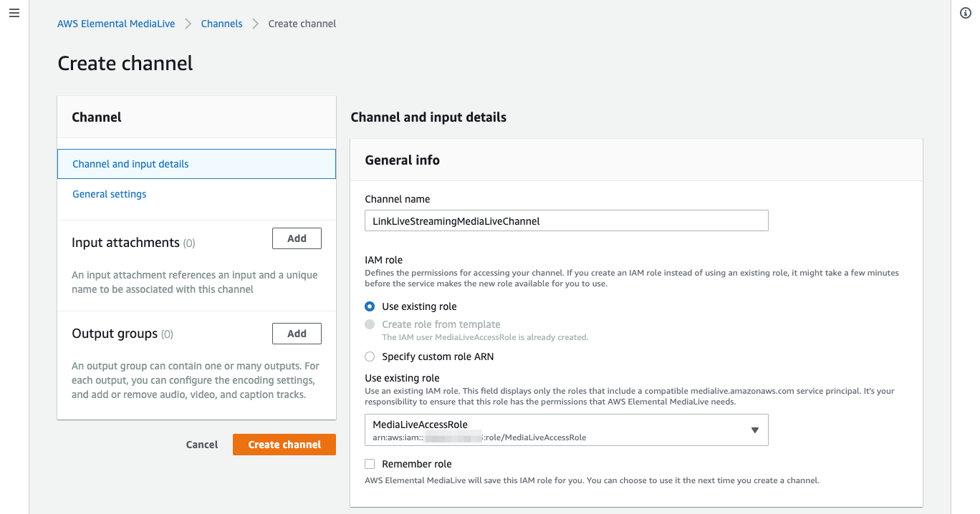The height and width of the screenshot is (514, 980).
Task: Open AWS Elemental MediaLive breadcrumb link
Action: tap(115, 23)
